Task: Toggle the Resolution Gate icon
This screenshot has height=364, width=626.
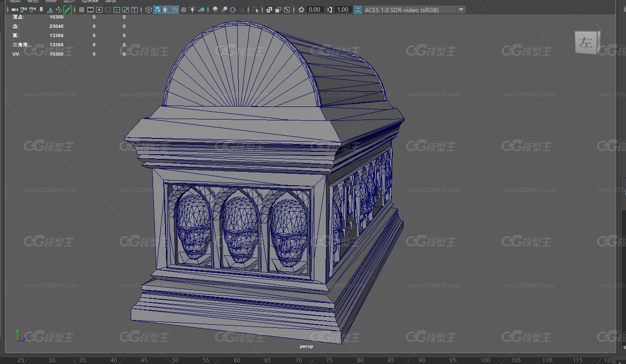Action: coord(99,10)
